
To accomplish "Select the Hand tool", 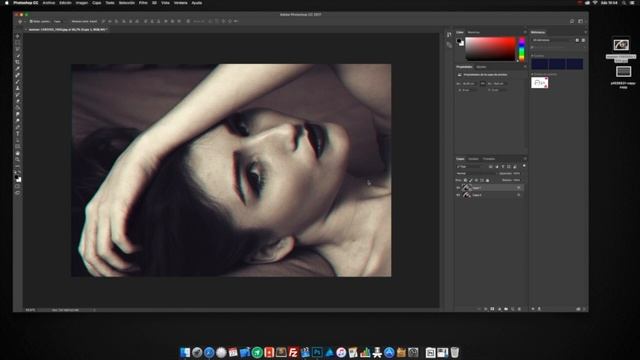I will (18, 153).
